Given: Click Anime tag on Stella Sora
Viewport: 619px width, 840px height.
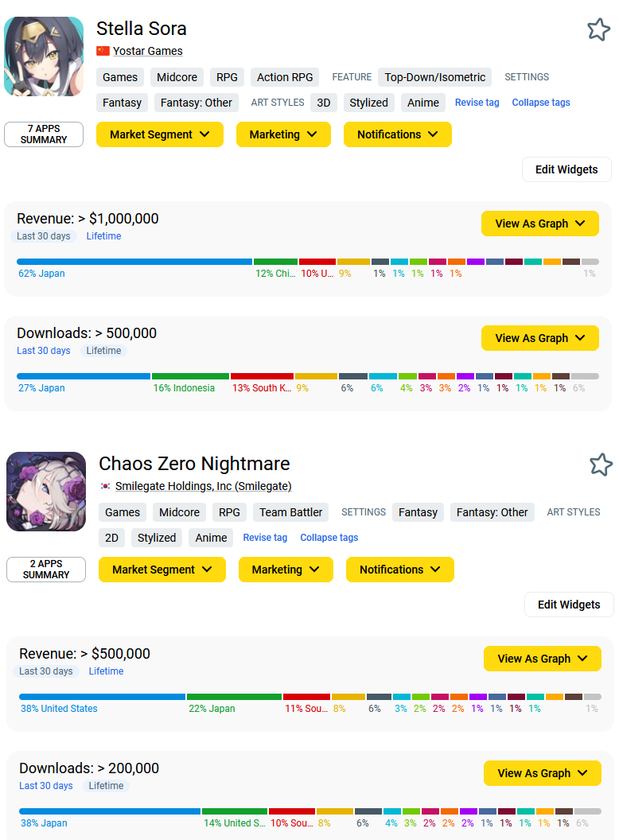Looking at the screenshot, I should pos(422,103).
